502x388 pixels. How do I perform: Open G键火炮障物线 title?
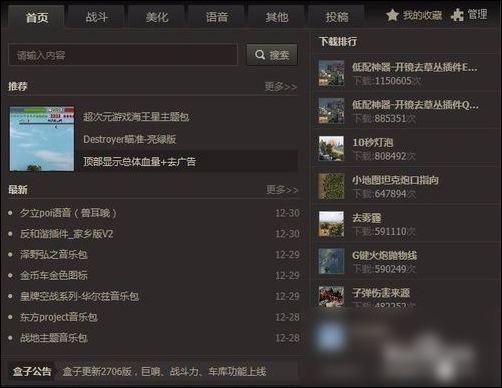[x=385, y=256]
